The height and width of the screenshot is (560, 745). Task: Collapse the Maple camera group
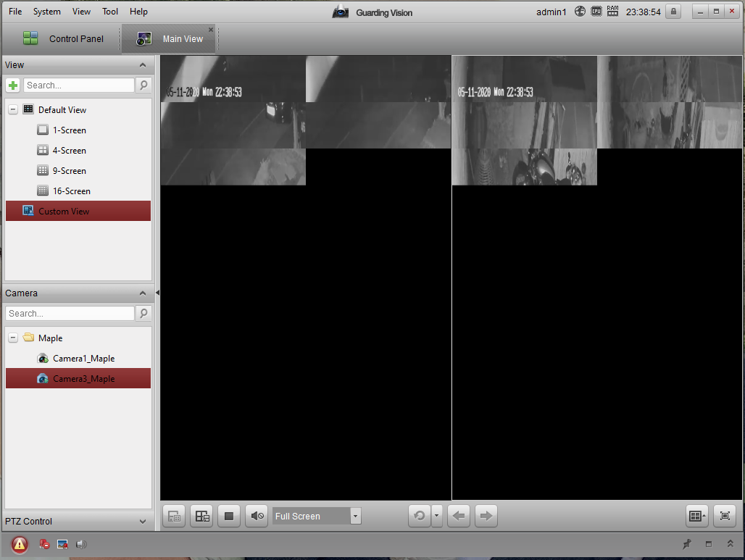(x=13, y=338)
